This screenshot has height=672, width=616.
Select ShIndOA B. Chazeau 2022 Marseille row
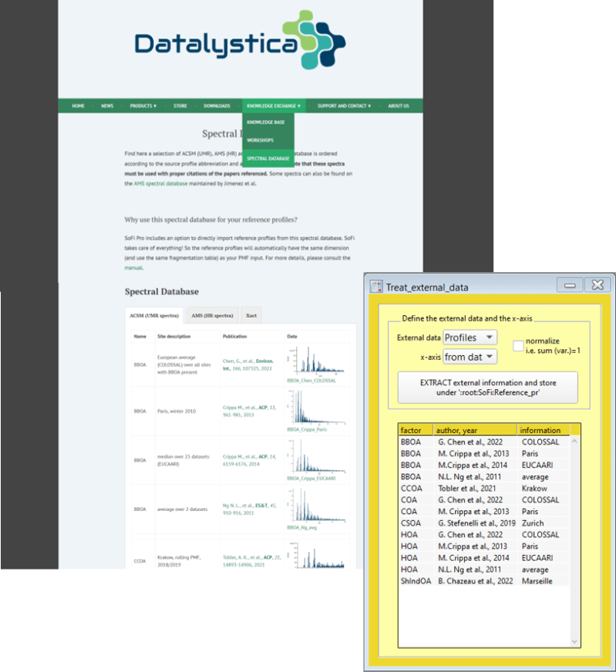click(x=484, y=581)
